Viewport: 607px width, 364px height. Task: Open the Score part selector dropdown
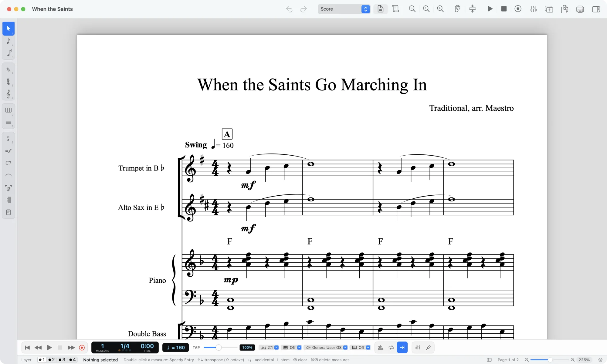344,9
